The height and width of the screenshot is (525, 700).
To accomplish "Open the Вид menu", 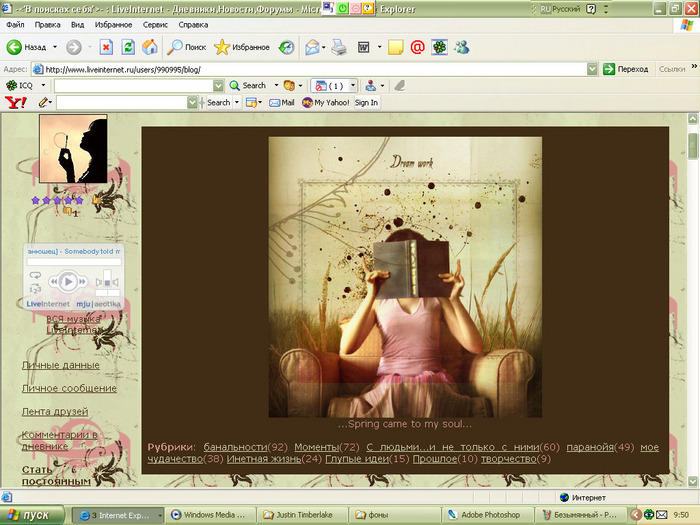I will point(77,25).
